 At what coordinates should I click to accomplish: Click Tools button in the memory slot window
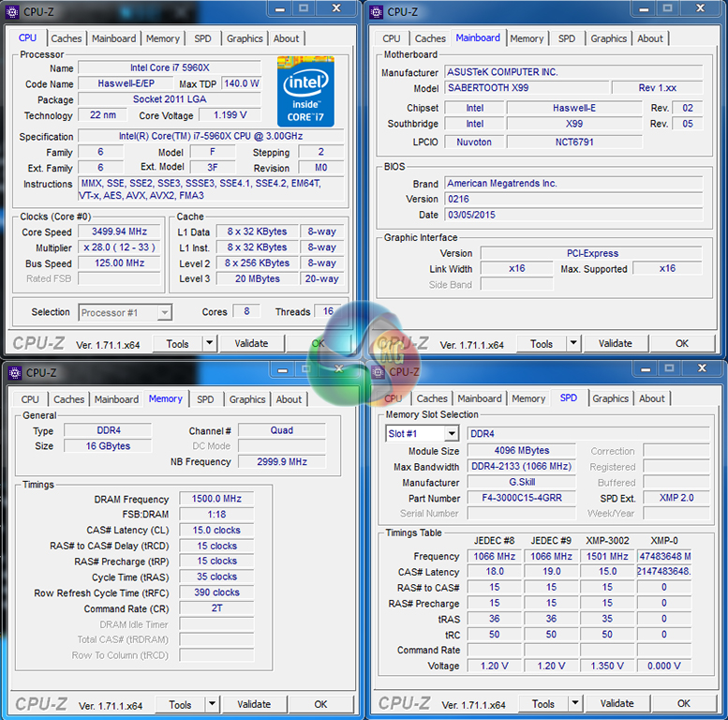[542, 704]
